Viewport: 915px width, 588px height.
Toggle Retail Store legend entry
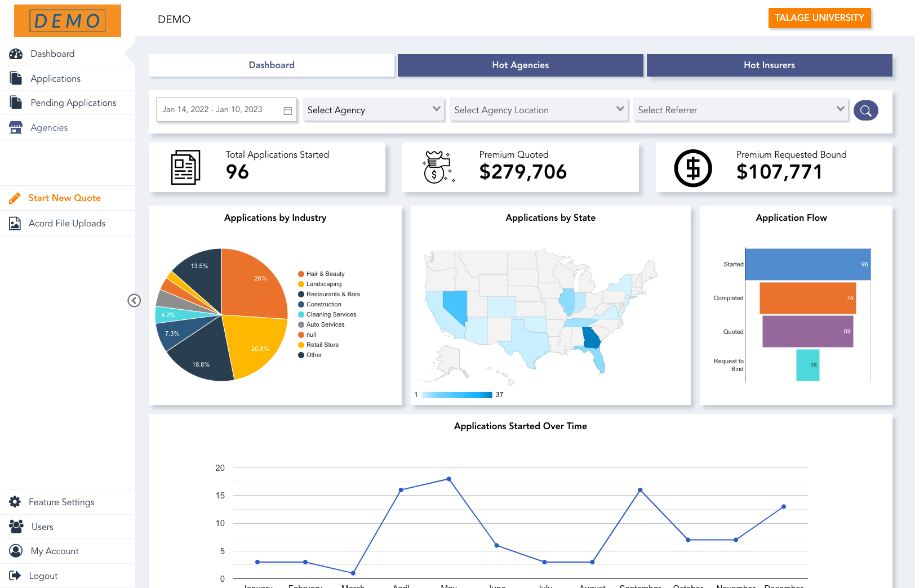pos(318,345)
